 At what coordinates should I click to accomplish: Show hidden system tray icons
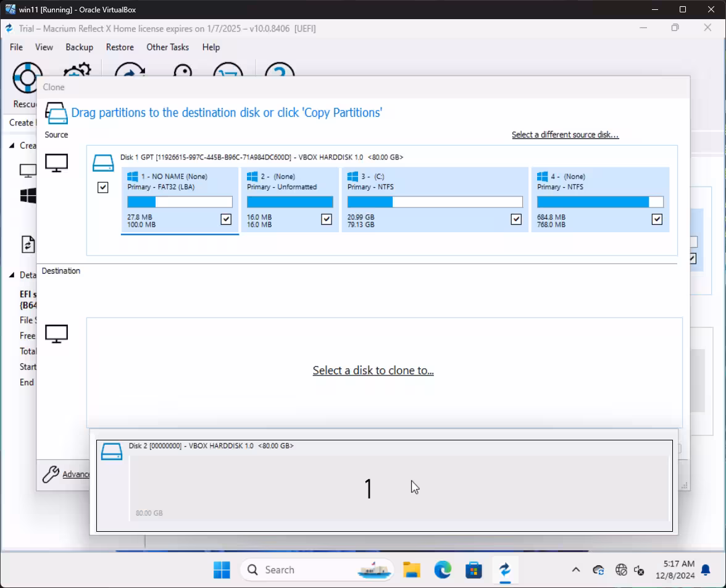point(576,570)
